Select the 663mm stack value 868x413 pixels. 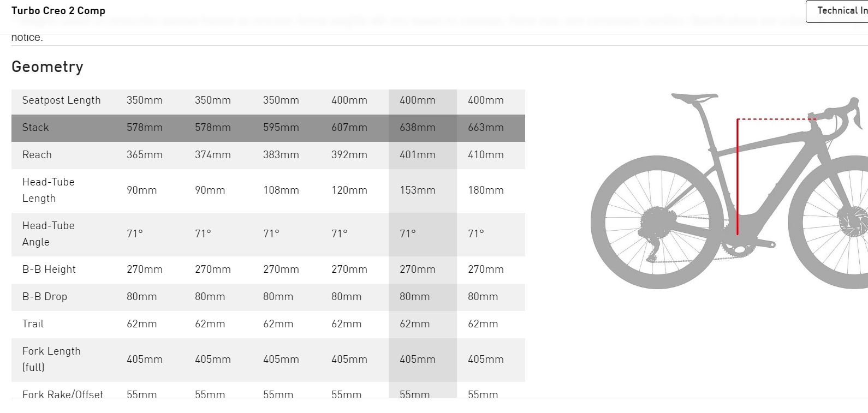tap(486, 128)
